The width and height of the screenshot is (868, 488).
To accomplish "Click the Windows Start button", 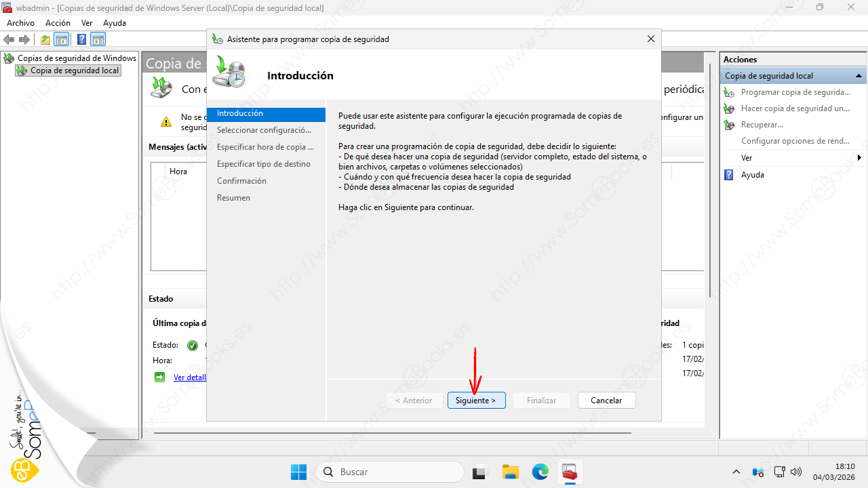I will point(298,472).
